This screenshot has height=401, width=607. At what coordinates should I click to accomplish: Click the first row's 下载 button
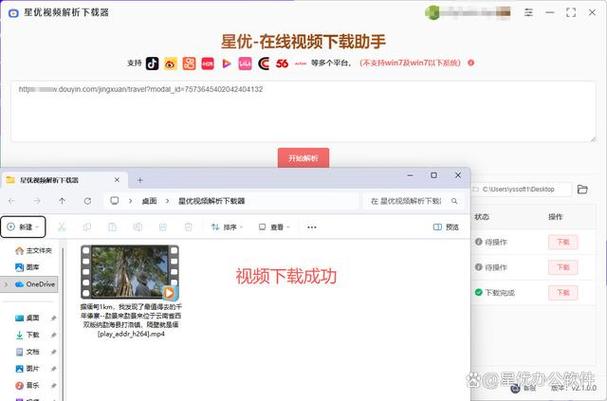click(562, 242)
